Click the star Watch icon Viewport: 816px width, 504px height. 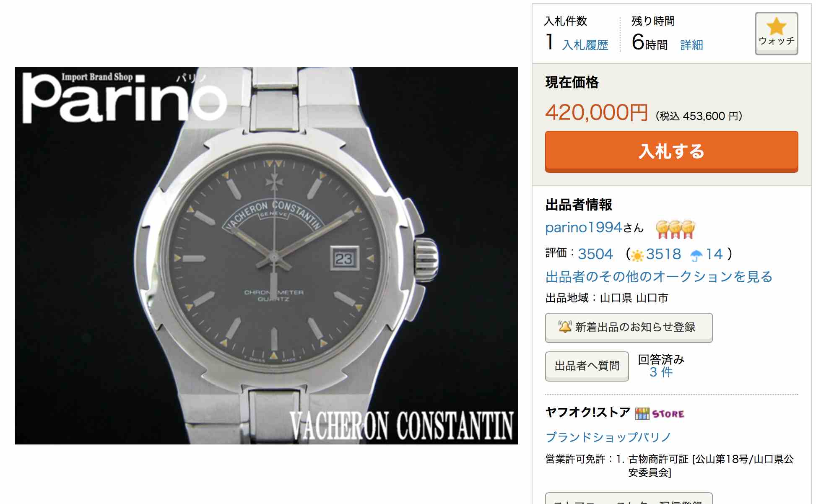776,26
